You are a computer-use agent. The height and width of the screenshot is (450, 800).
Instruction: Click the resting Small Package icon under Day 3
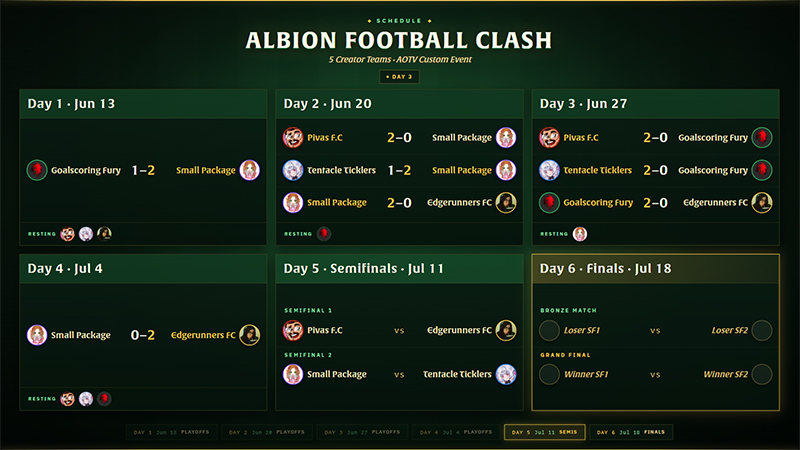pyautogui.click(x=580, y=234)
